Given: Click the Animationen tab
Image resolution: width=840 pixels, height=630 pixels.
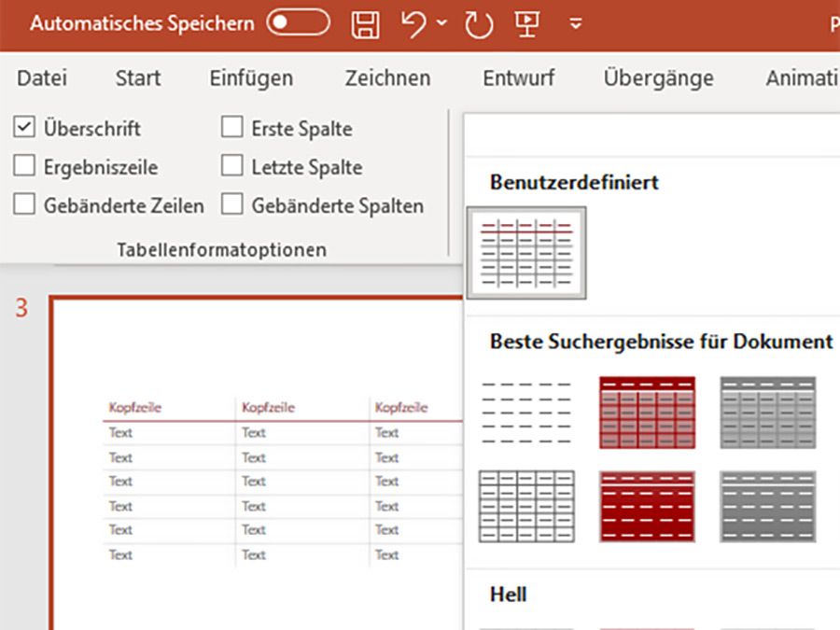Looking at the screenshot, I should [802, 78].
